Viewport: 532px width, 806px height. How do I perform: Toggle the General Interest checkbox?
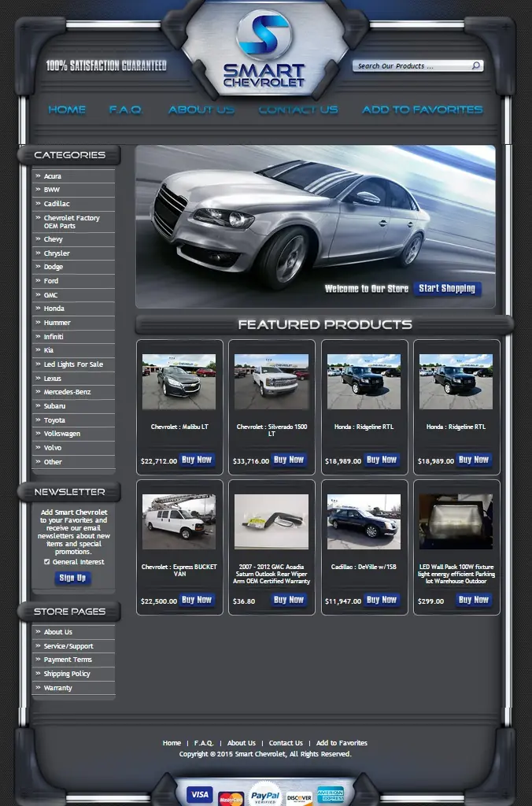tap(46, 562)
